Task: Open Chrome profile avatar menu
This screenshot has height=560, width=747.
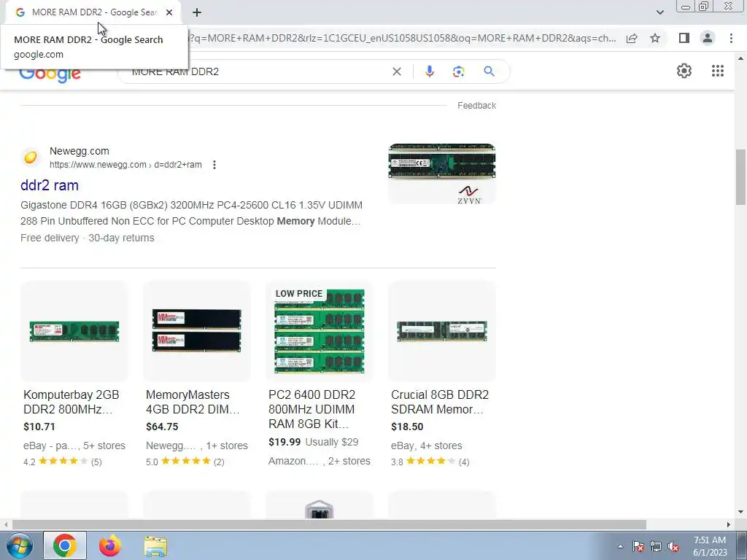Action: pyautogui.click(x=708, y=38)
